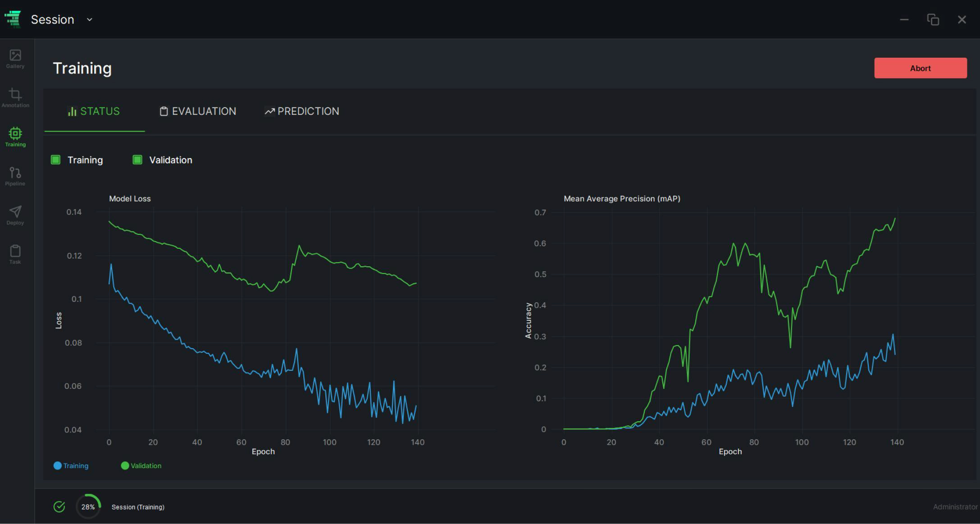The height and width of the screenshot is (524, 980).
Task: Toggle the green Validation legend entry
Action: click(141, 466)
